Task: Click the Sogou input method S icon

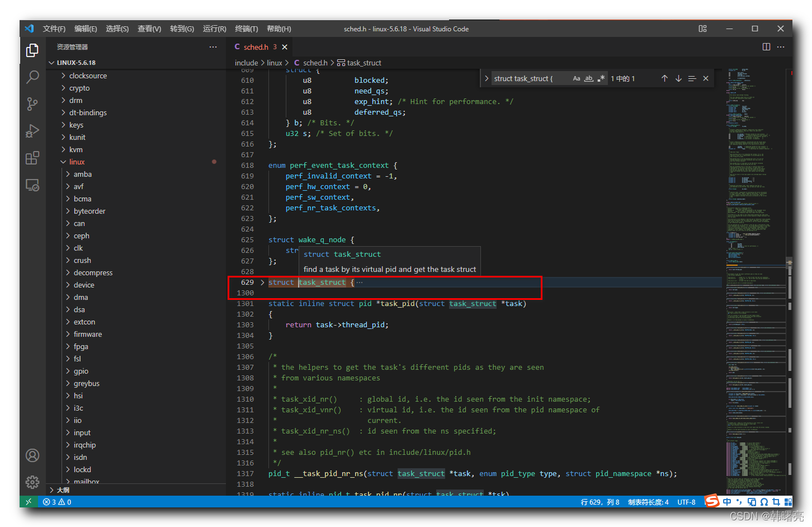Action: pos(712,501)
